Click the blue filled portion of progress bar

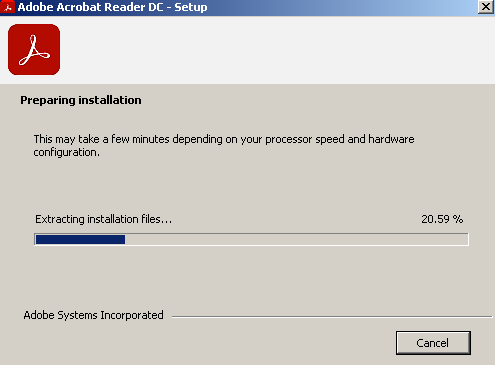[80, 239]
